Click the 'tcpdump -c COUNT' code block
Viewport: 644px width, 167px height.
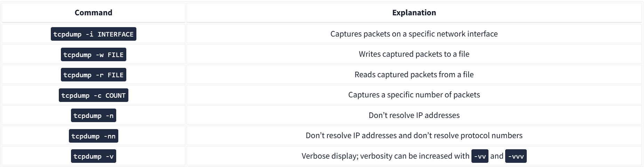click(93, 95)
